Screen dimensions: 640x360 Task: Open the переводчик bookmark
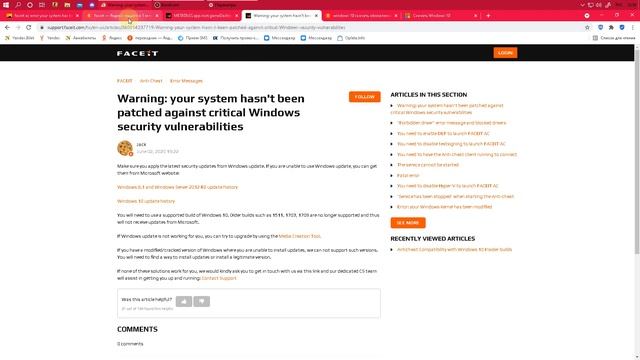[x=149, y=38]
